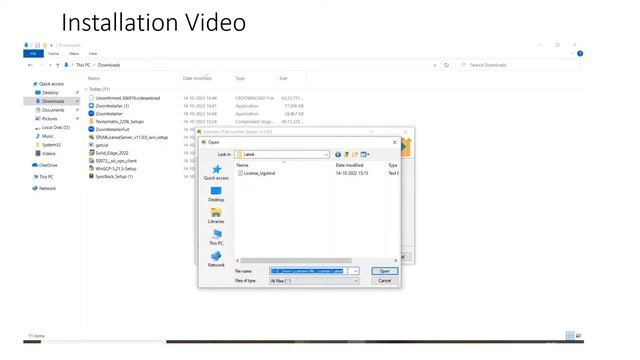The image size is (640, 360).
Task: Expand the Files of type combo box
Action: point(356,281)
